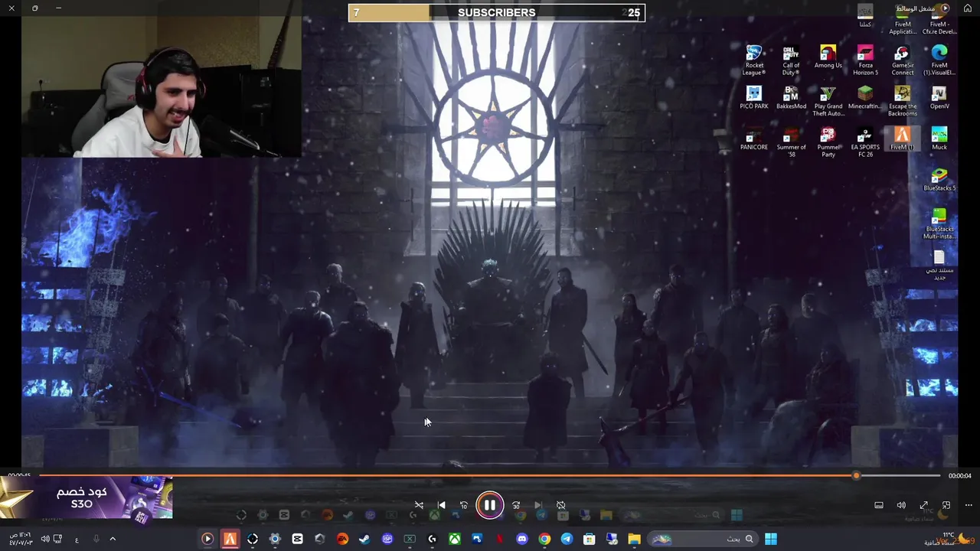Select Play Grand Theft Auto shortcut
This screenshot has height=551, width=980.
pyautogui.click(x=828, y=101)
